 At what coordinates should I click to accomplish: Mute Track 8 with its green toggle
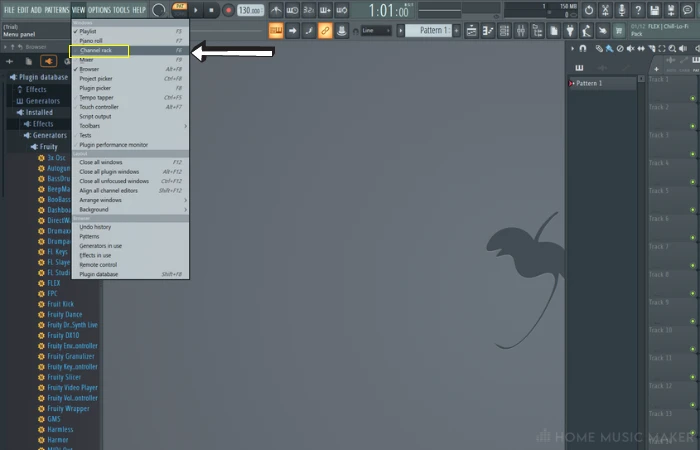pos(693,293)
